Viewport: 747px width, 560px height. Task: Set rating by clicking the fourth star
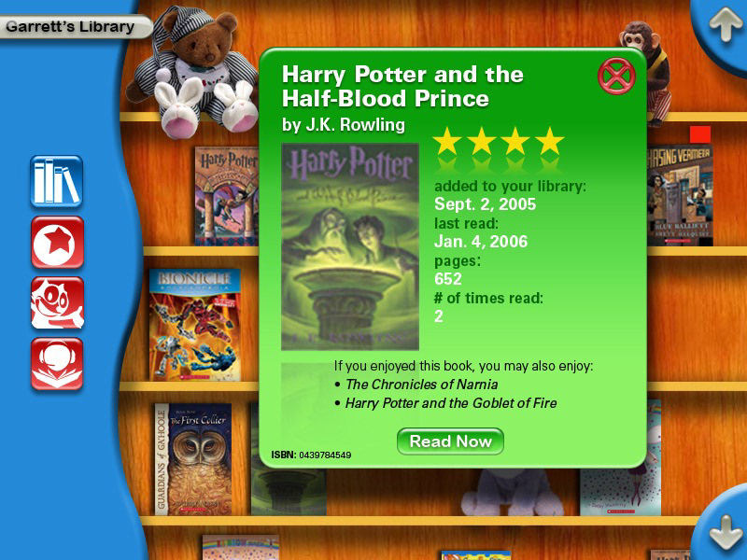(549, 141)
